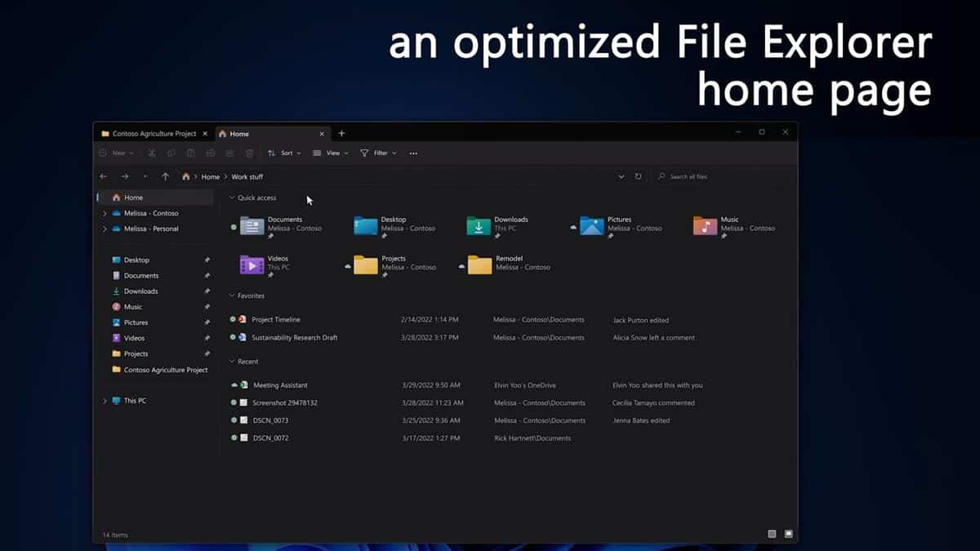The height and width of the screenshot is (551, 980).
Task: Collapse the Quick access section
Action: pyautogui.click(x=232, y=198)
